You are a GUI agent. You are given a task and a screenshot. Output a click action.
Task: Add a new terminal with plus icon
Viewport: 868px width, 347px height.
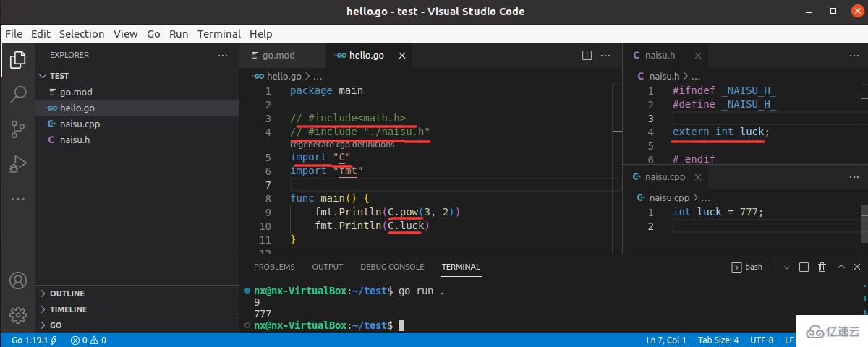tap(775, 267)
